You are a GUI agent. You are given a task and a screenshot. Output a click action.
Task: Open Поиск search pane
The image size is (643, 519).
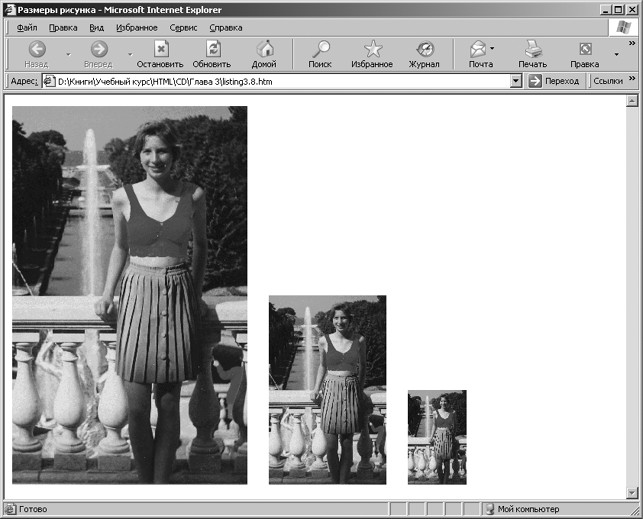tap(320, 49)
